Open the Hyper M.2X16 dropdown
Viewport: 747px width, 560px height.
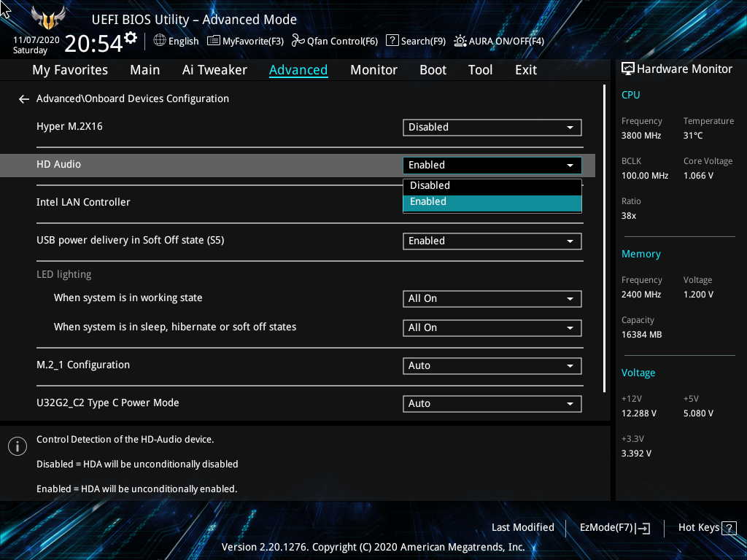coord(492,127)
